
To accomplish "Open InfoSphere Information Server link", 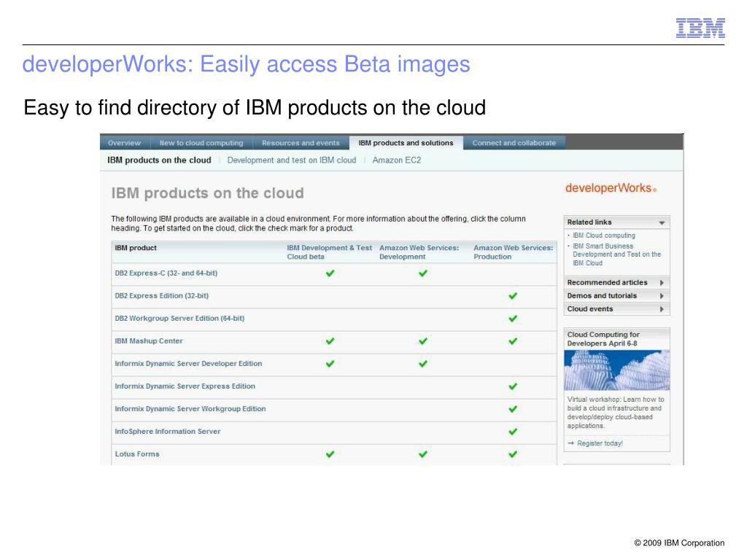I will 168,432.
